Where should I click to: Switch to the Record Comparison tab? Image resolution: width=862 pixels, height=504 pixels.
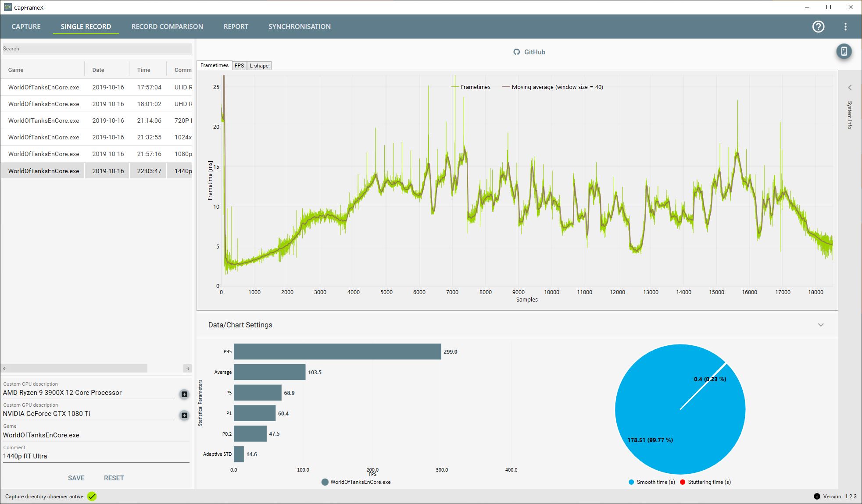pyautogui.click(x=167, y=27)
